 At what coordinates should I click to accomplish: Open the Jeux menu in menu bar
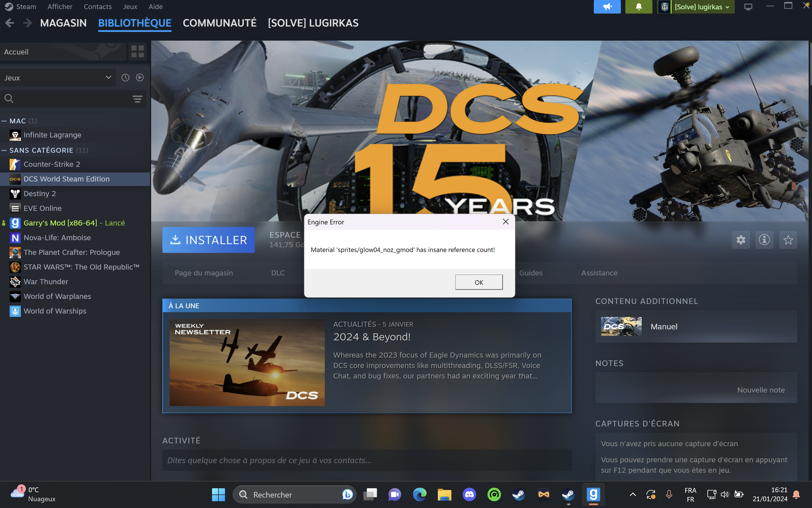(x=130, y=7)
